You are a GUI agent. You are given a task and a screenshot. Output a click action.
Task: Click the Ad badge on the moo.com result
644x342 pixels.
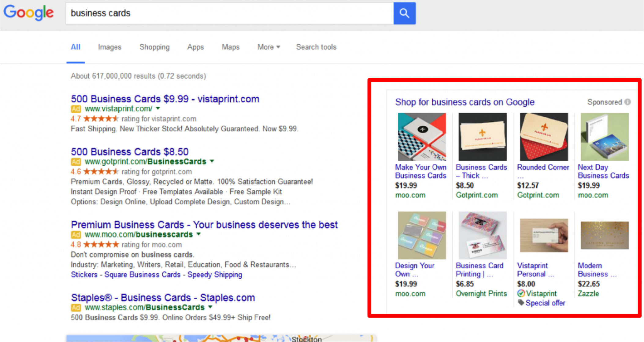tap(76, 235)
